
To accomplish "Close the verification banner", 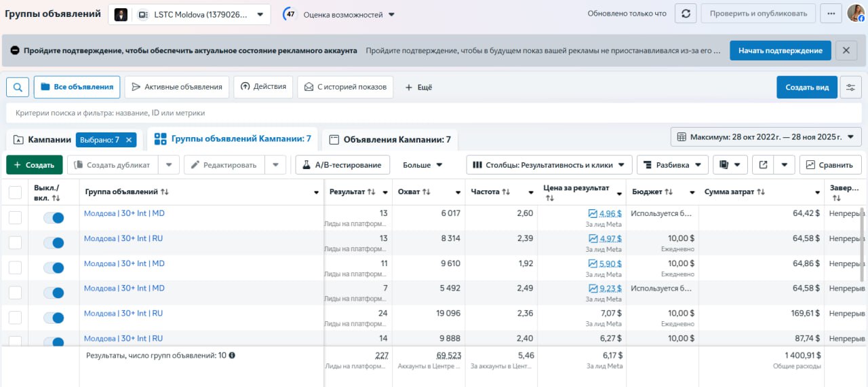I will 846,50.
